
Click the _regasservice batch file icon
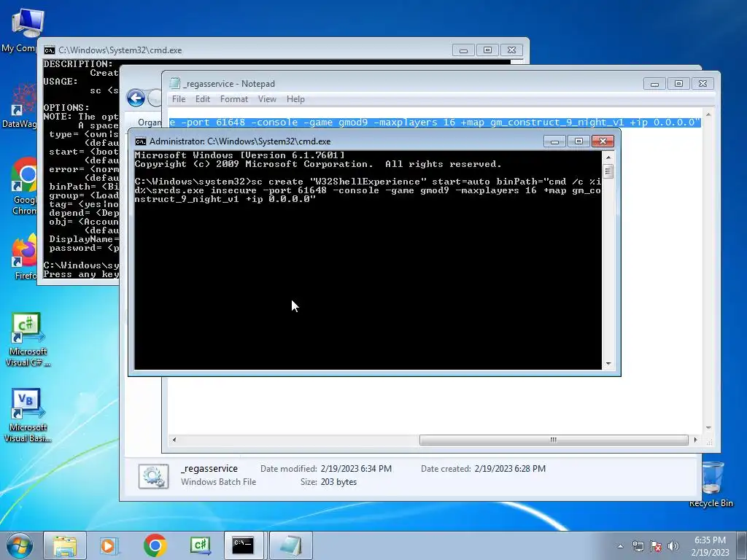coord(153,476)
